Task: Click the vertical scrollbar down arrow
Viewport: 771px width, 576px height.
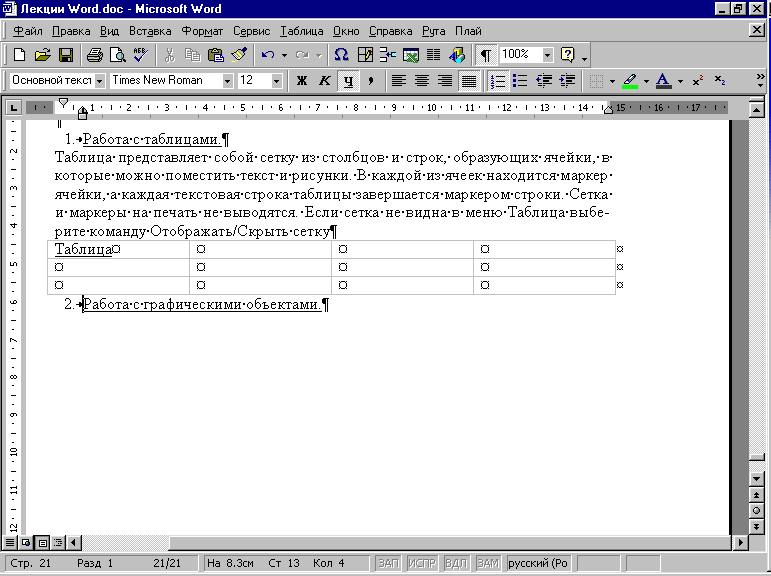Action: 757,478
